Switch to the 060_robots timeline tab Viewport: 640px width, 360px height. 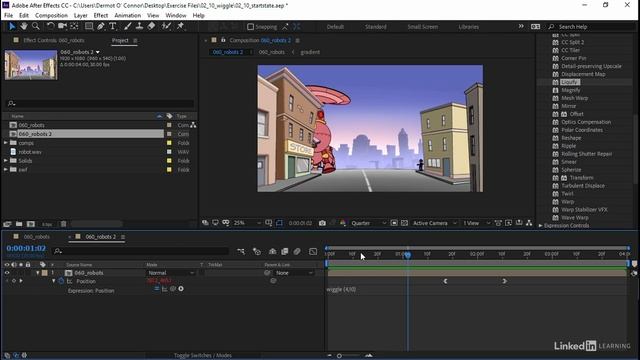[x=37, y=237]
